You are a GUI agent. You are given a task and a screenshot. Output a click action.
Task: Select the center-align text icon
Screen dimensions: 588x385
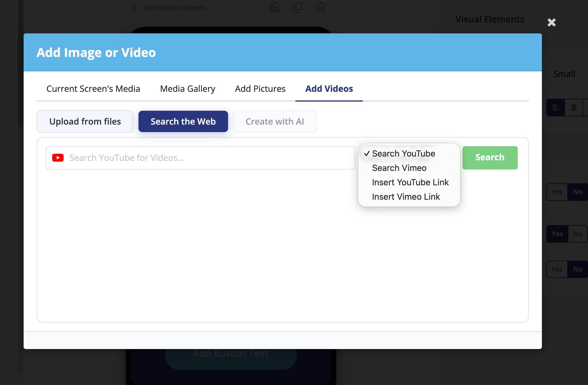point(574,108)
